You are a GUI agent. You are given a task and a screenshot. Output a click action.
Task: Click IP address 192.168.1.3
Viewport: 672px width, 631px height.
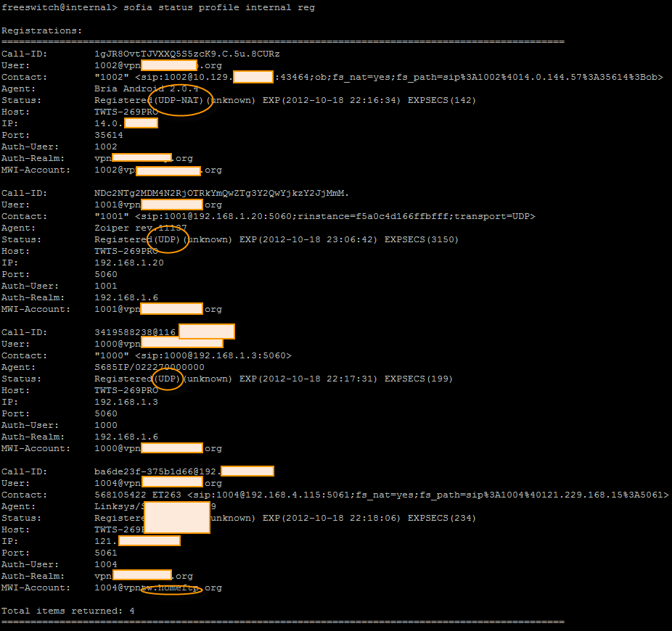click(126, 402)
